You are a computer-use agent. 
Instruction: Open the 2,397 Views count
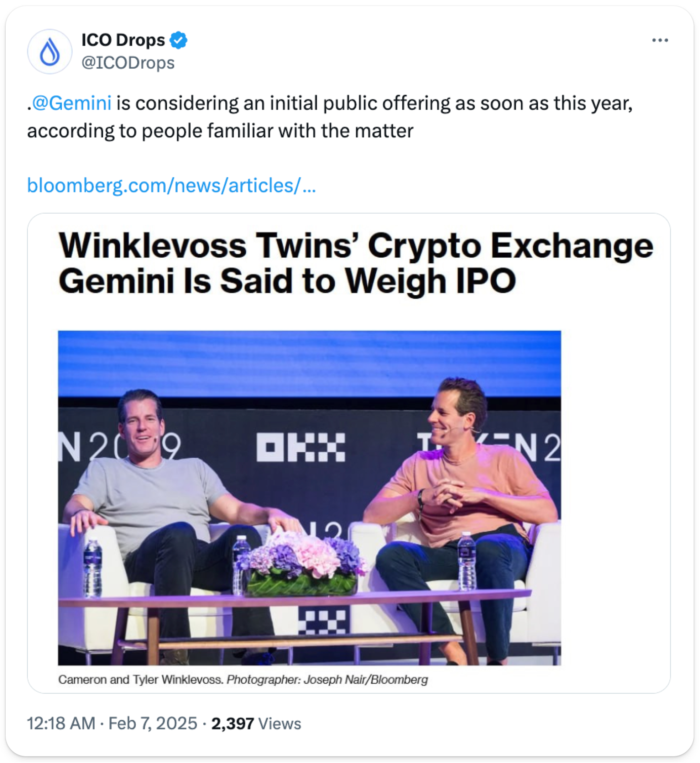[256, 723]
